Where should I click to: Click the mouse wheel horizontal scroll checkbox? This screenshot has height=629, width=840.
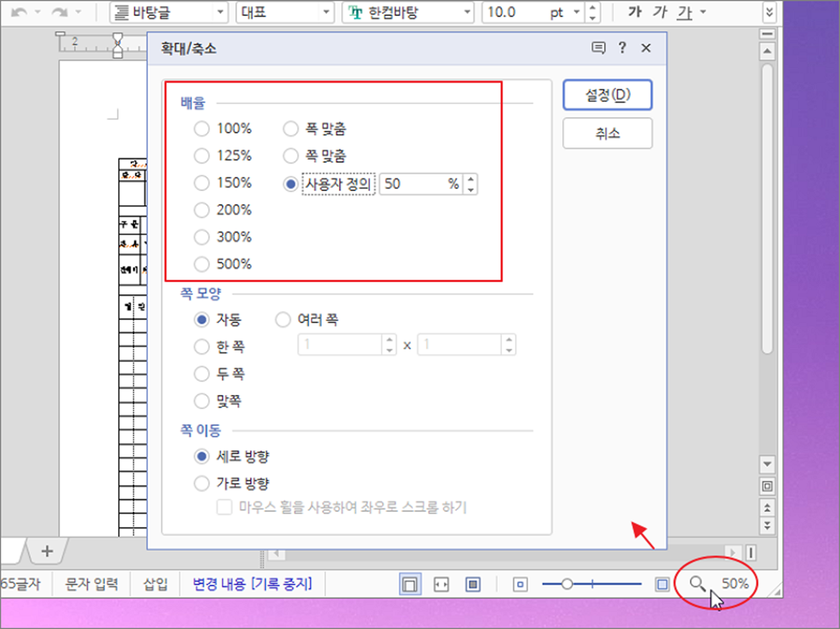tap(224, 507)
